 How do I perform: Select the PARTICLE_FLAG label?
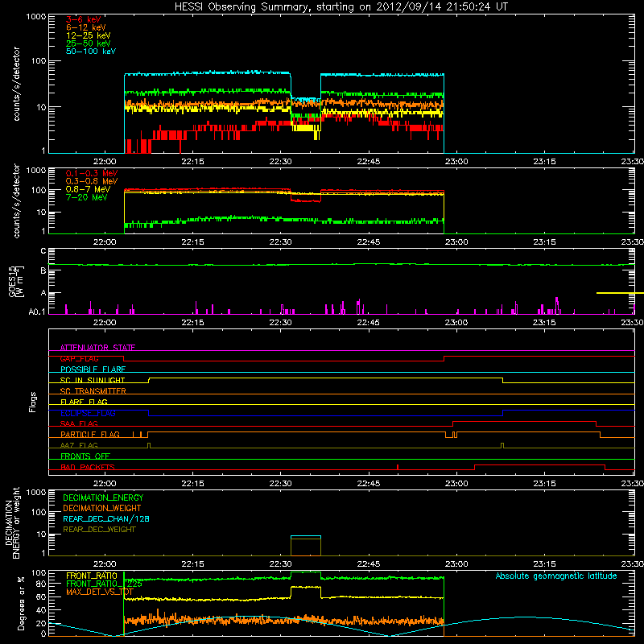click(x=90, y=435)
